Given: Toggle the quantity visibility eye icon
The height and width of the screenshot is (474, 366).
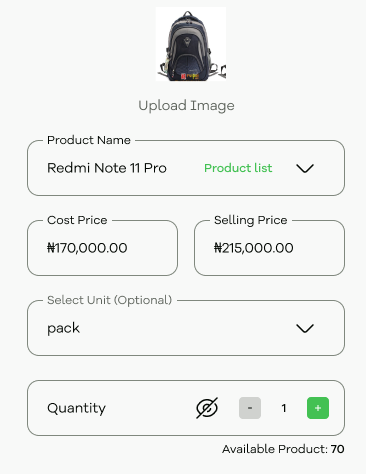Looking at the screenshot, I should pyautogui.click(x=207, y=408).
